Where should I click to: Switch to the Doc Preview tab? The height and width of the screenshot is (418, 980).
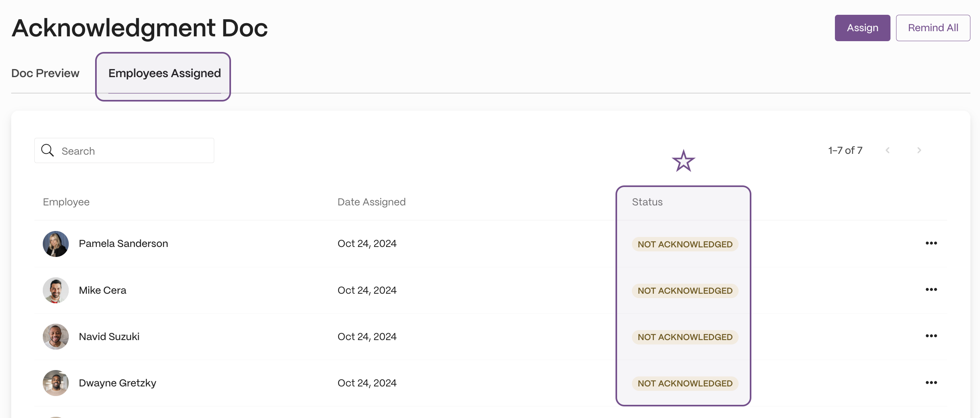coord(45,73)
